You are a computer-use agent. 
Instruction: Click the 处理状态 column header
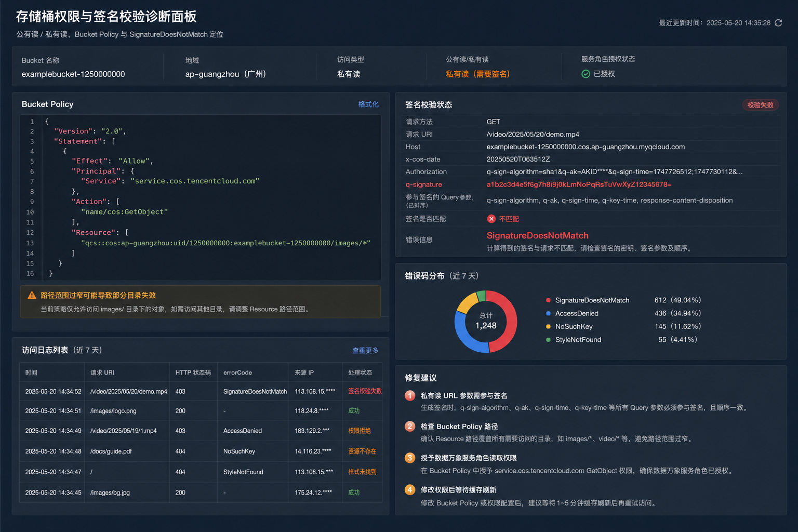(x=360, y=373)
